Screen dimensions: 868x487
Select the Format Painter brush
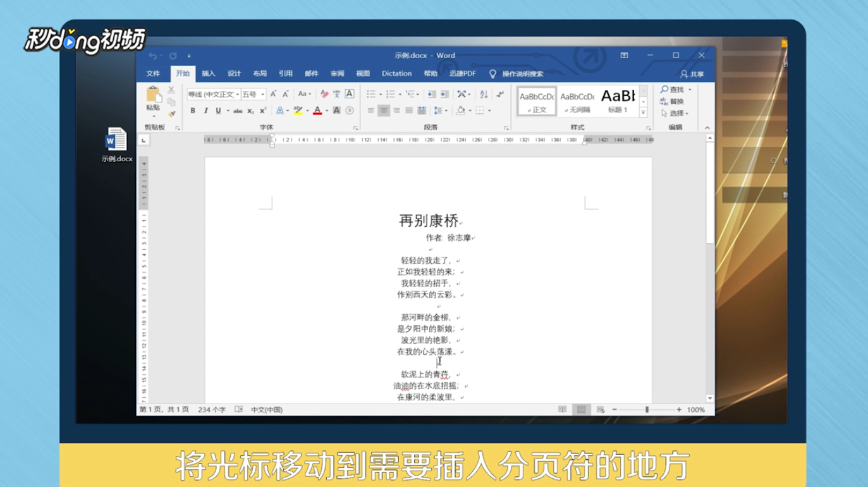click(171, 113)
